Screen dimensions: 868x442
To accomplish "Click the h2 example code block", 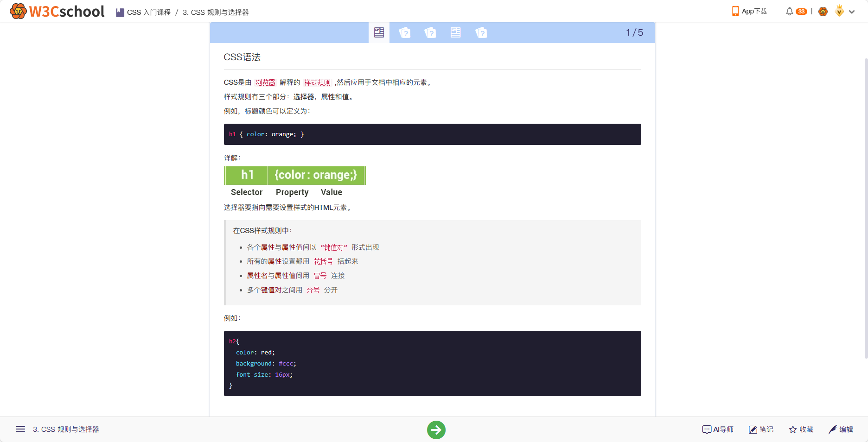I will (x=432, y=363).
